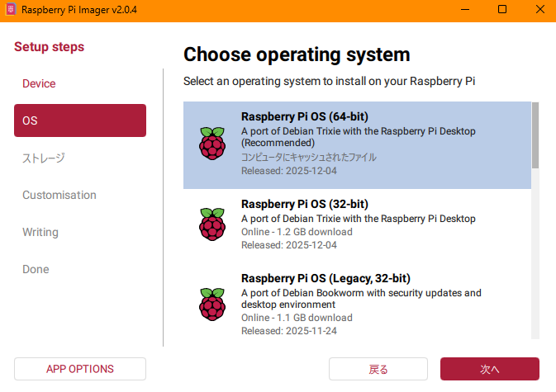Click the OS list vertical scrollbar
This screenshot has width=556, height=392.
(x=535, y=135)
